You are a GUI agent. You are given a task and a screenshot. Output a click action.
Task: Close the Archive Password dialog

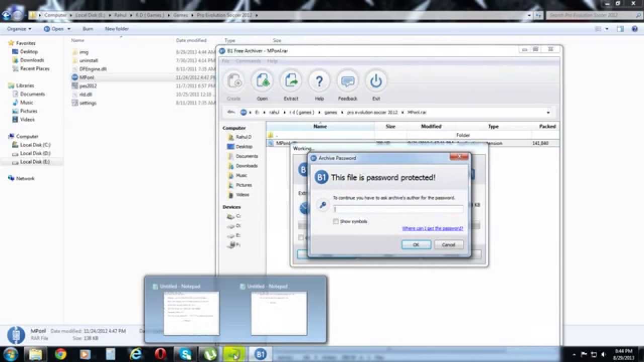(459, 157)
